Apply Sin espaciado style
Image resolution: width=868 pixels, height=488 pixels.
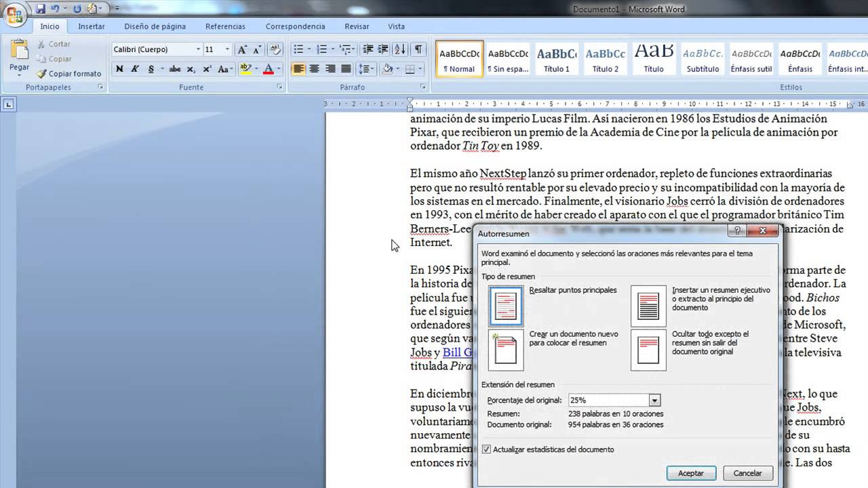click(x=508, y=59)
